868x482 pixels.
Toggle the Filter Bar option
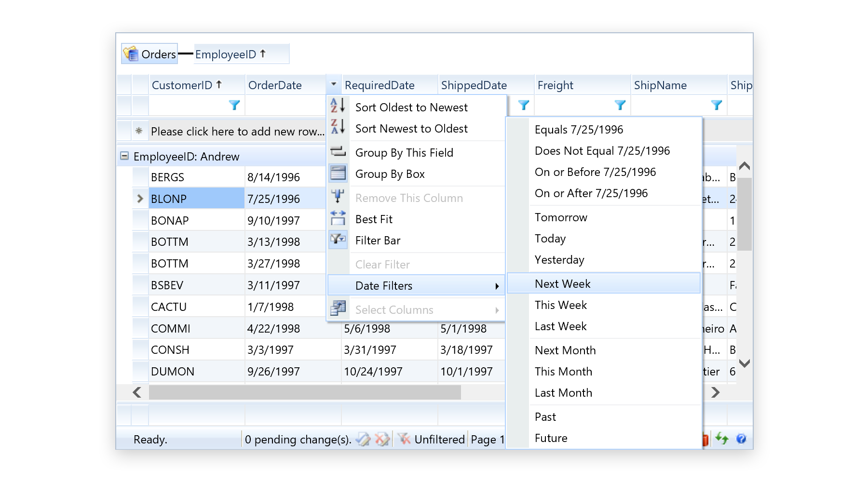coord(378,241)
